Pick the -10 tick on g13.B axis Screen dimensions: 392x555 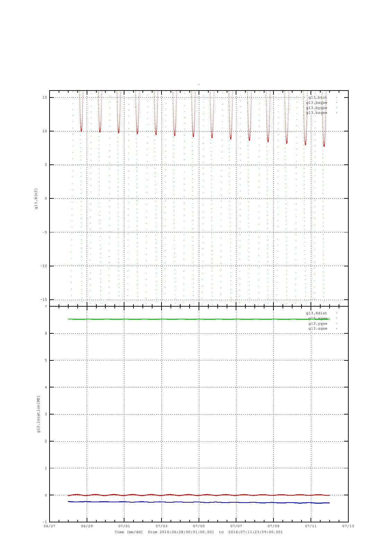(44, 266)
